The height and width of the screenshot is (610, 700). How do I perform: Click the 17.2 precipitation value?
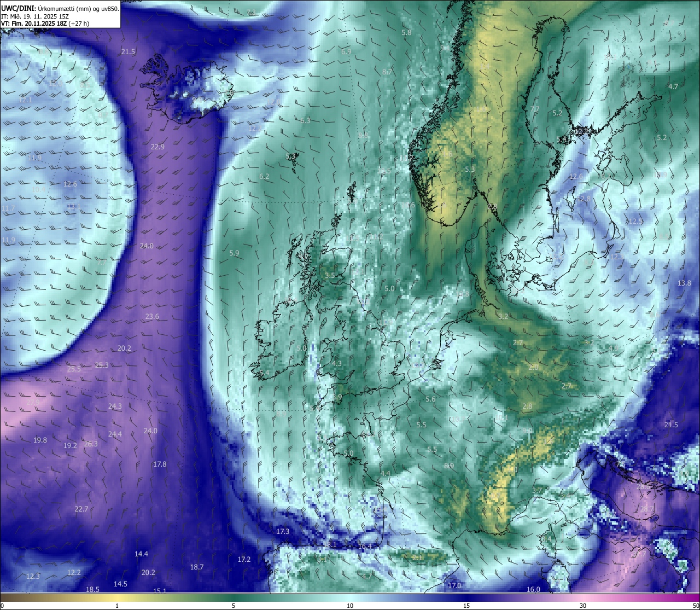tap(244, 560)
